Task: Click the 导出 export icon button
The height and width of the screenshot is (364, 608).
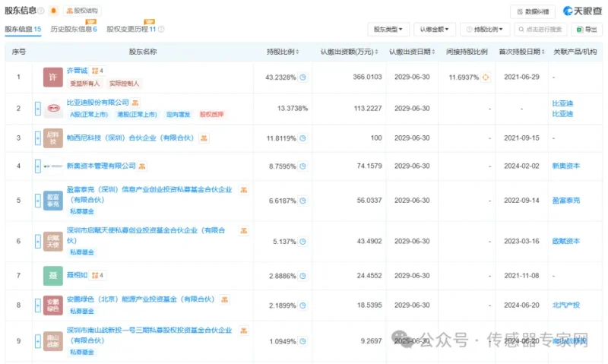Action: pyautogui.click(x=587, y=30)
